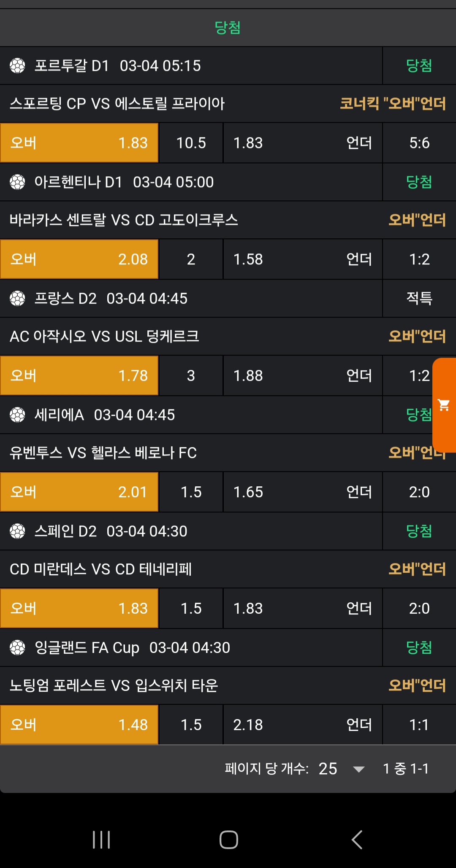This screenshot has height=868, width=456.
Task: Tap the soccer ball icon beside 잉글랜드 FA Cup
Action: (x=17, y=648)
